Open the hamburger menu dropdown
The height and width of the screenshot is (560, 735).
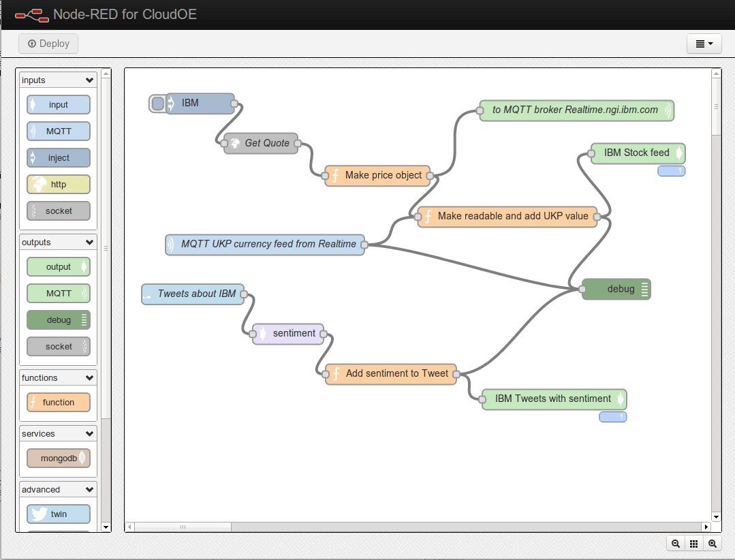[x=704, y=44]
